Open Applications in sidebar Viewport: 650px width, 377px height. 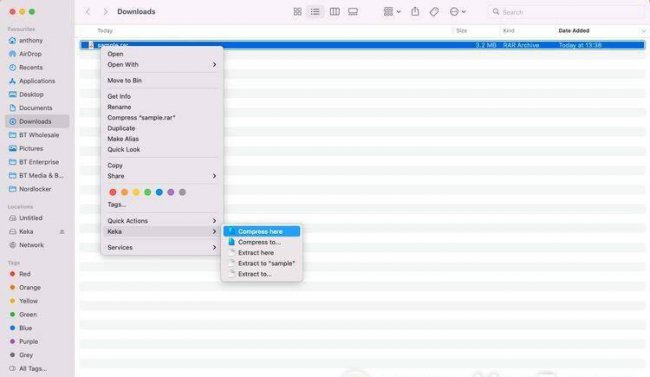click(x=37, y=81)
